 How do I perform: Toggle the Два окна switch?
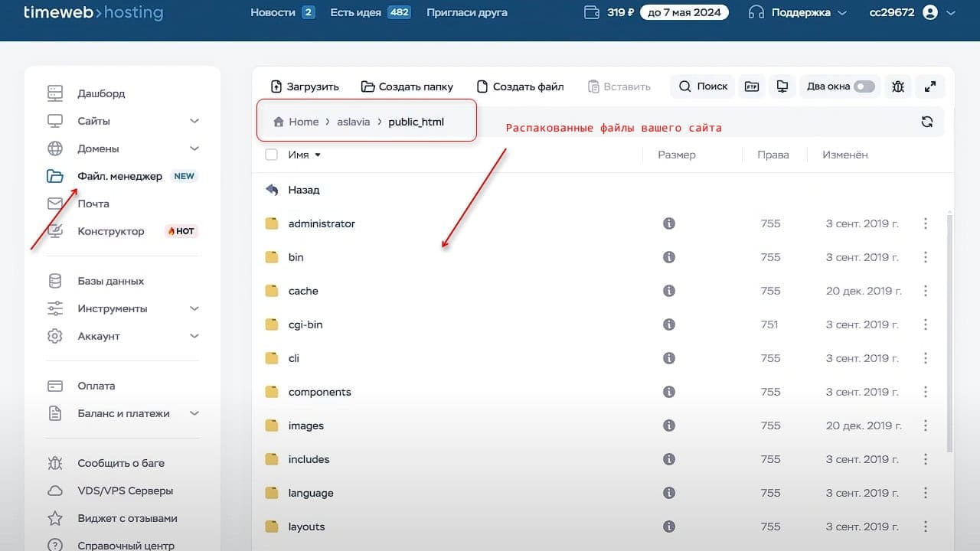click(864, 86)
